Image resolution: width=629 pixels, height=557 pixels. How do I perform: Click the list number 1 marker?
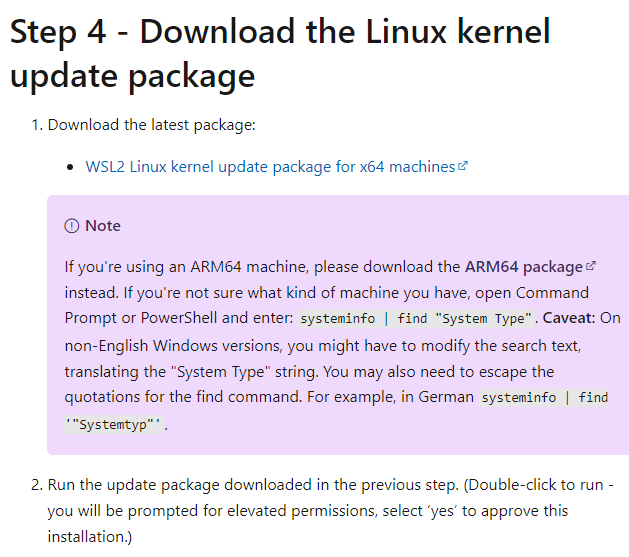point(37,125)
